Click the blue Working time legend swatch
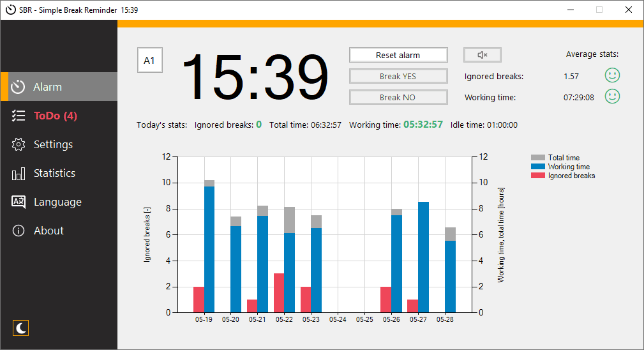Screen dimensions: 644x350 [537, 166]
